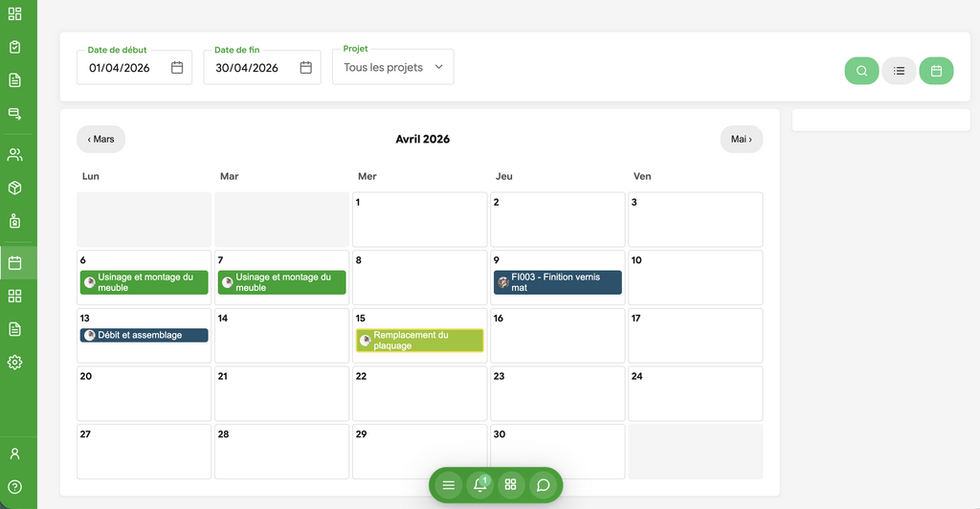The width and height of the screenshot is (980, 509).
Task: Open Débit et assemblage event
Action: (144, 336)
